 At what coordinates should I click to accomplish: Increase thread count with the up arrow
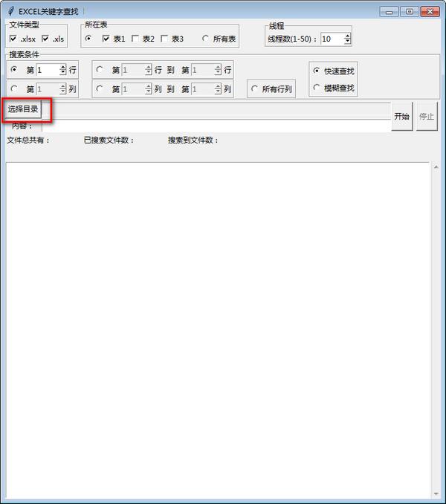347,36
